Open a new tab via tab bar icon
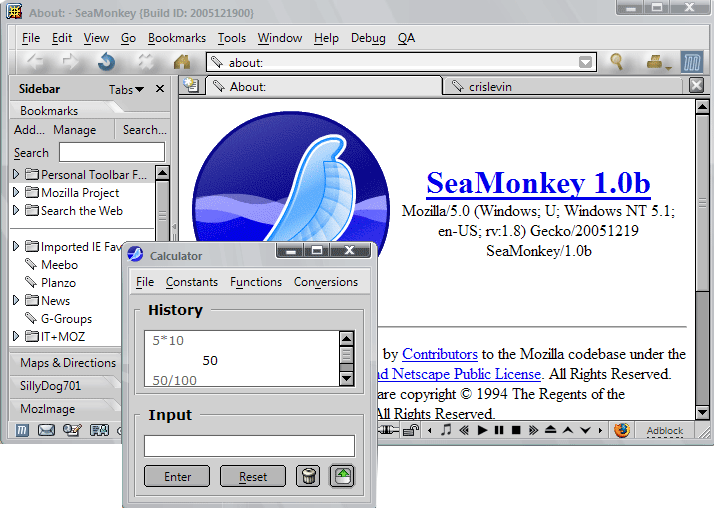The height and width of the screenshot is (508, 714). pos(191,85)
